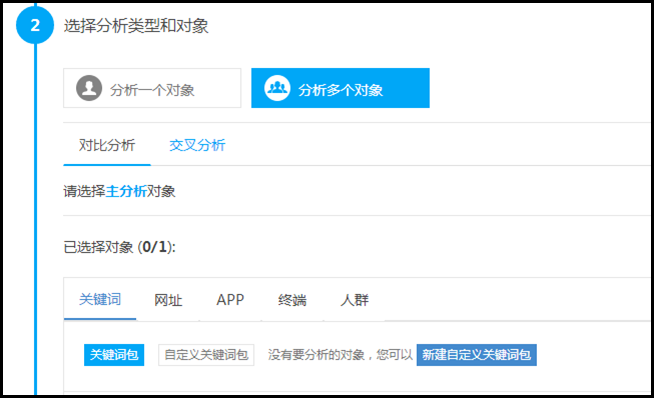This screenshot has height=398, width=654.
Task: Switch to the 交叉分析 tab
Action: click(197, 145)
